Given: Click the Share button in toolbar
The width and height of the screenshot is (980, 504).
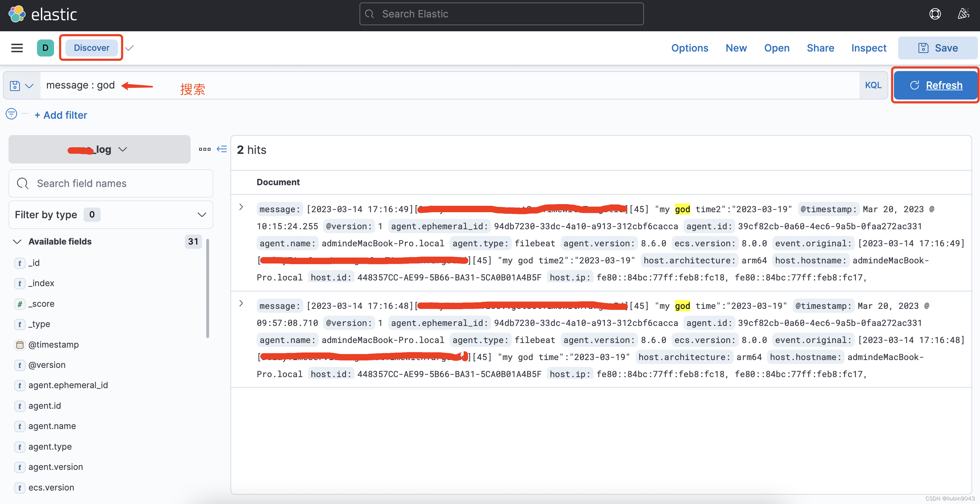Looking at the screenshot, I should click(x=821, y=48).
